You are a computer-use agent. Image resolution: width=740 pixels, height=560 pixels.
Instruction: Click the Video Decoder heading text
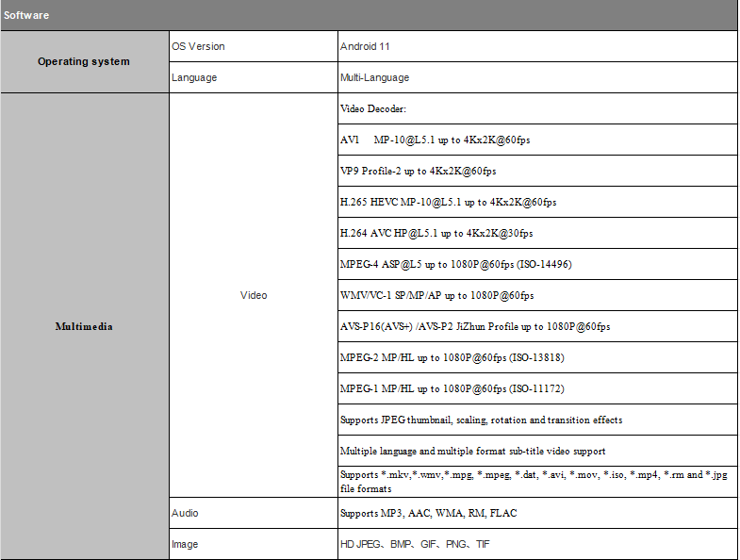coord(373,109)
